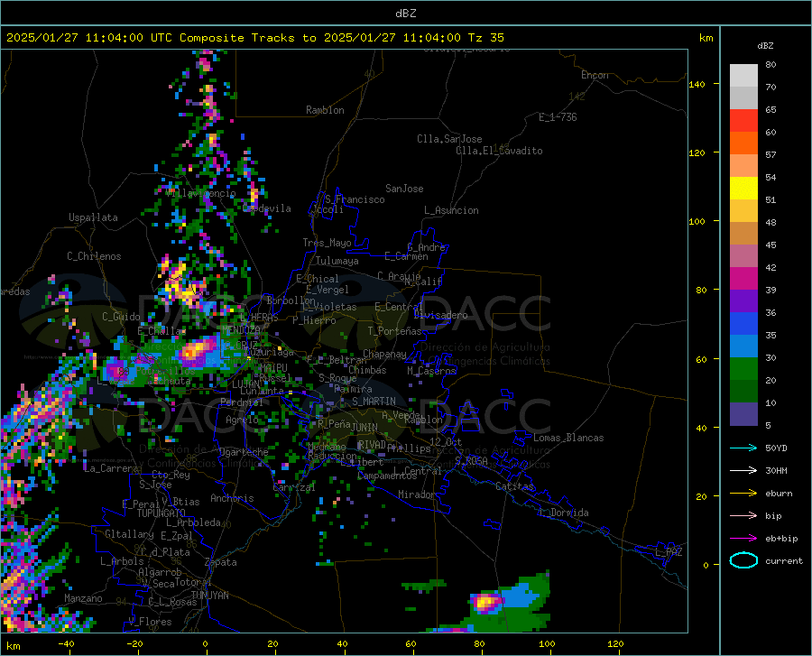Screen dimensions: 812x656
Task: Click the 100 tick on vertical km axis
Action: point(697,221)
